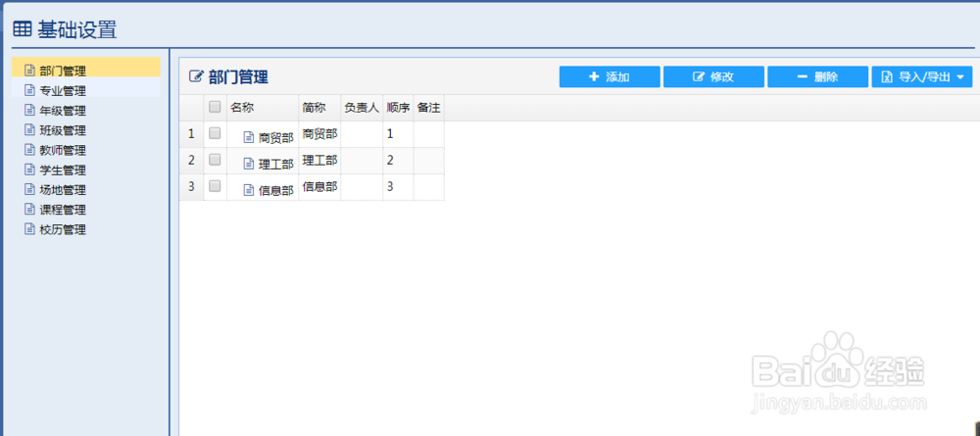Screen dimensions: 980x436
Task: Click row number 2 in the table
Action: pos(191,160)
